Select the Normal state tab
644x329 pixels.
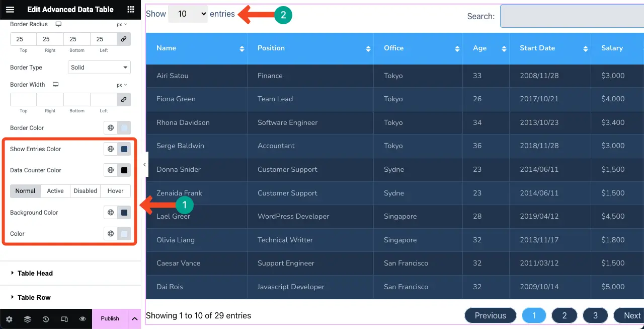pyautogui.click(x=25, y=191)
